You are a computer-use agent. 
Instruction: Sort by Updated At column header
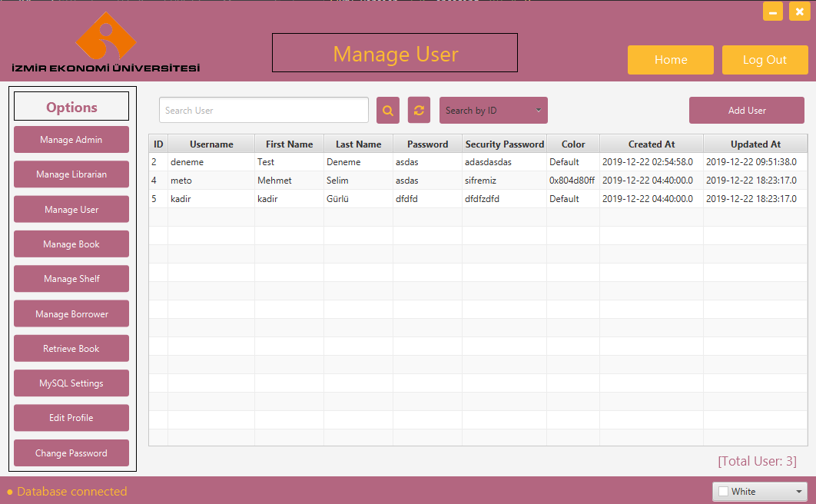click(755, 144)
